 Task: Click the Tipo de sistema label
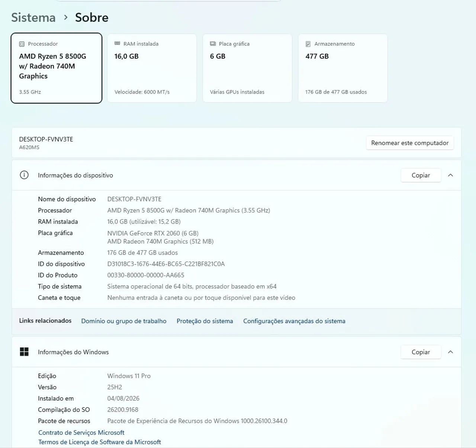pos(59,286)
